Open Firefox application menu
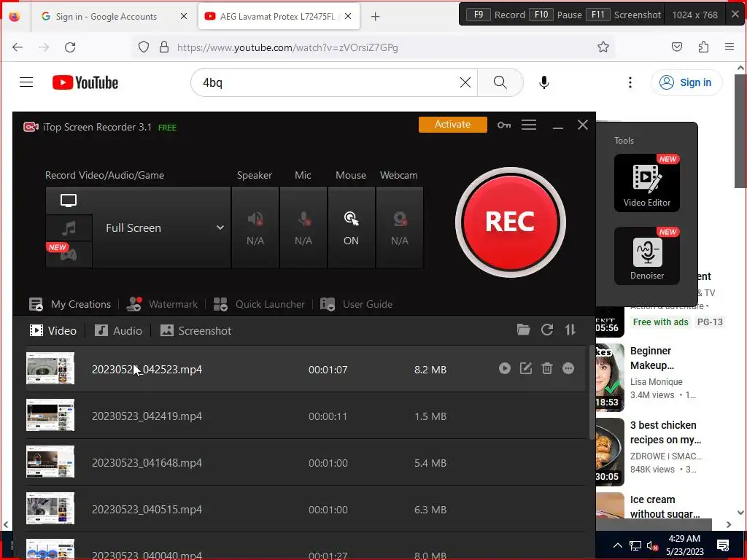The width and height of the screenshot is (747, 560). pyautogui.click(x=729, y=47)
